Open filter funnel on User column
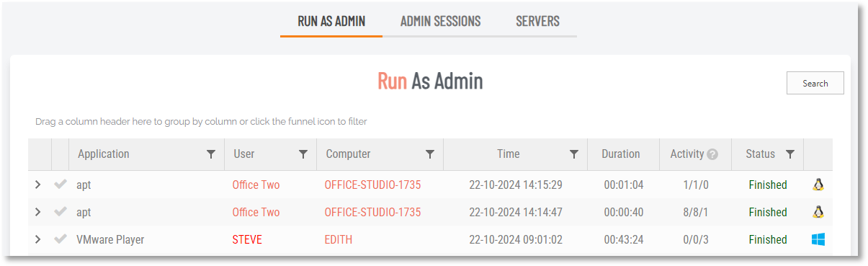 point(303,154)
